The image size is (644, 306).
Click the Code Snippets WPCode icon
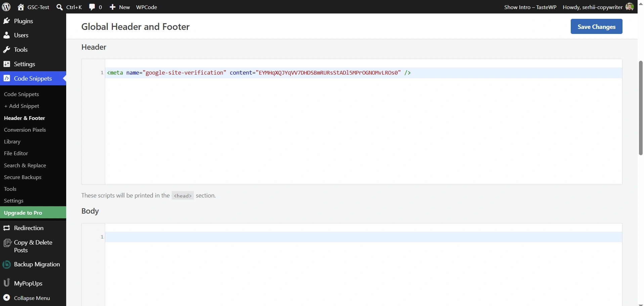(7, 78)
